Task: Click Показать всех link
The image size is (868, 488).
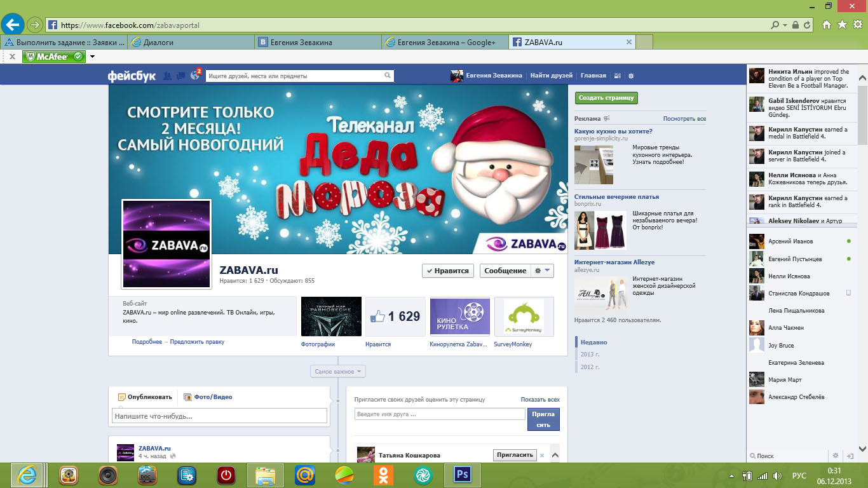Action: click(540, 400)
